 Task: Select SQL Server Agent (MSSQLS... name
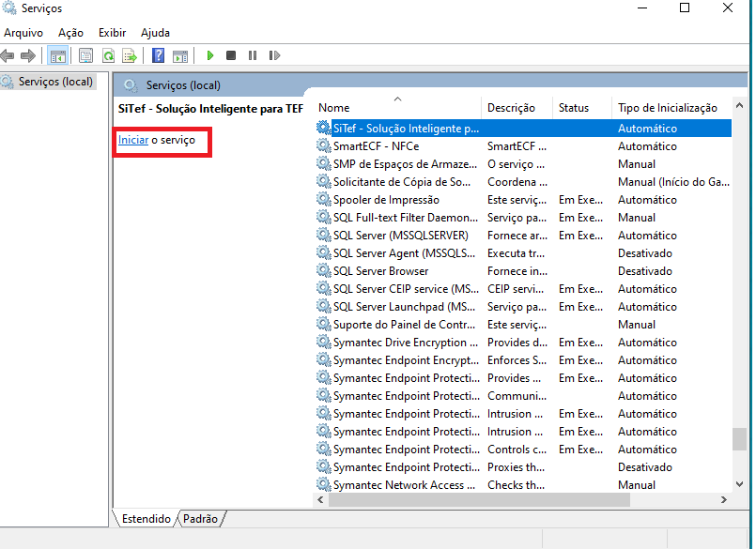404,253
